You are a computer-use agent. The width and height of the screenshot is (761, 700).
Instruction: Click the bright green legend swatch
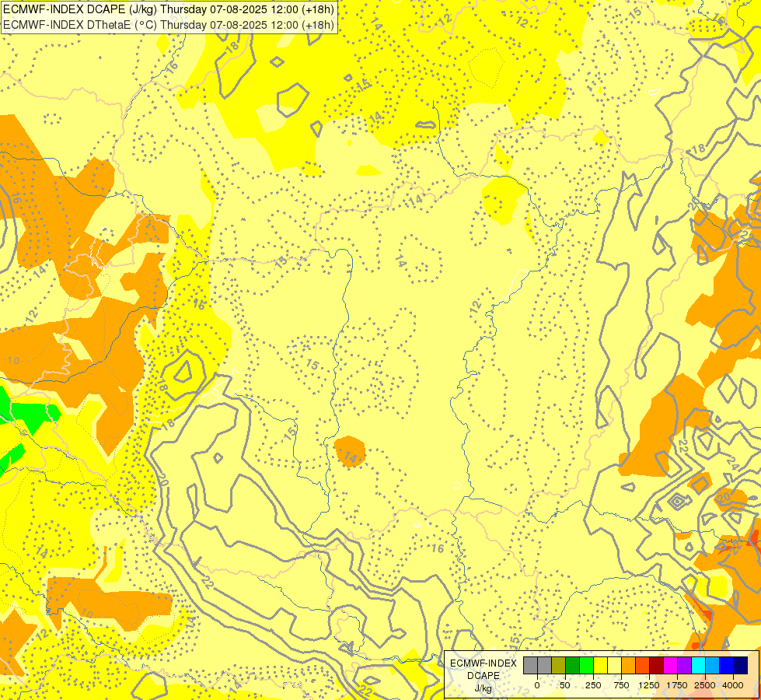(x=587, y=665)
